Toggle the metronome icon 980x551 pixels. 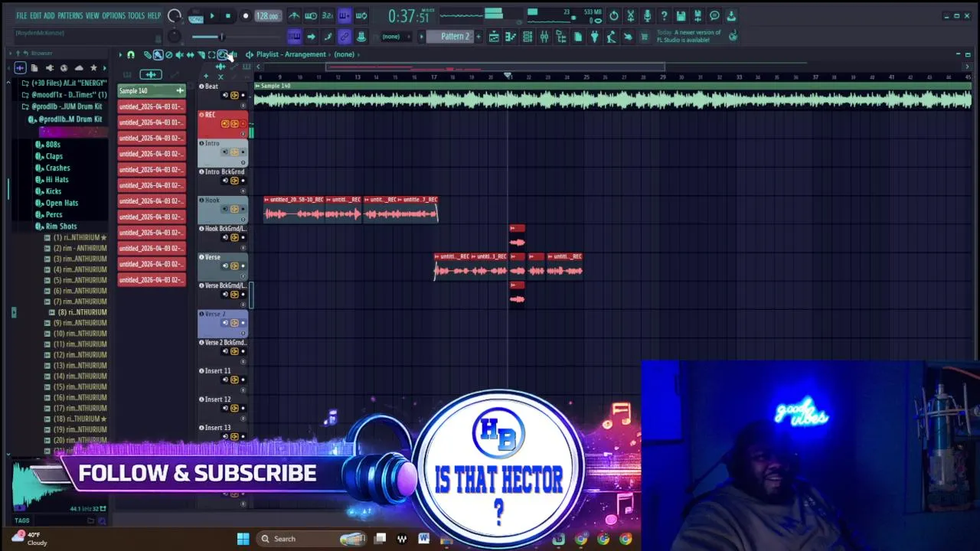click(294, 15)
